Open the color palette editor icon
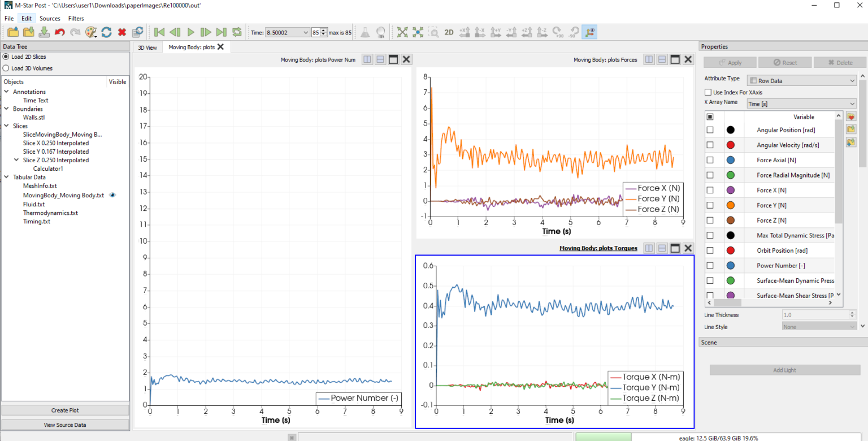868x441 pixels. pos(90,32)
